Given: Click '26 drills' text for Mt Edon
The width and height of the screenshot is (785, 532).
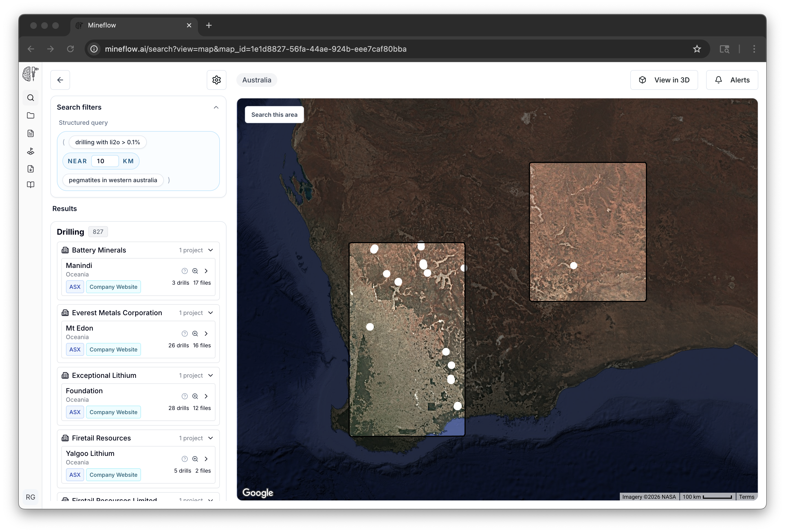Looking at the screenshot, I should coord(179,345).
